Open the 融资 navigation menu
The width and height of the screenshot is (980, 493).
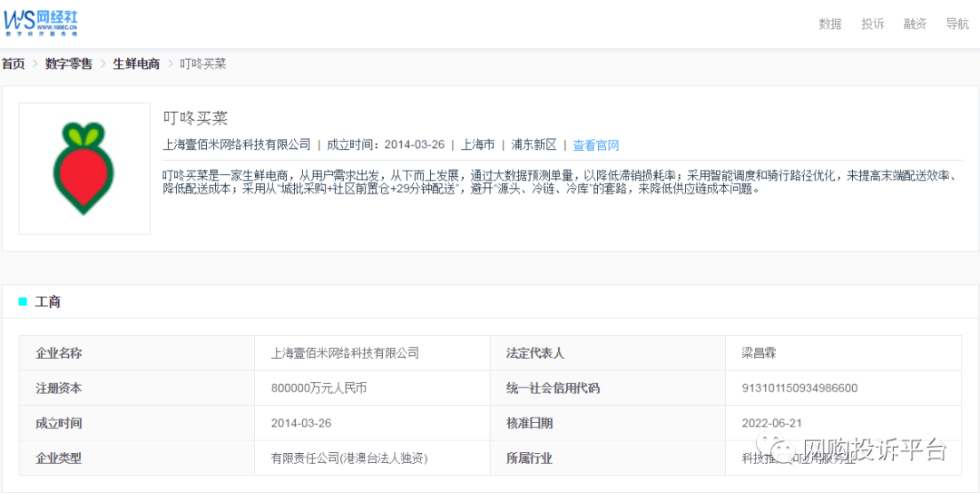coord(915,25)
